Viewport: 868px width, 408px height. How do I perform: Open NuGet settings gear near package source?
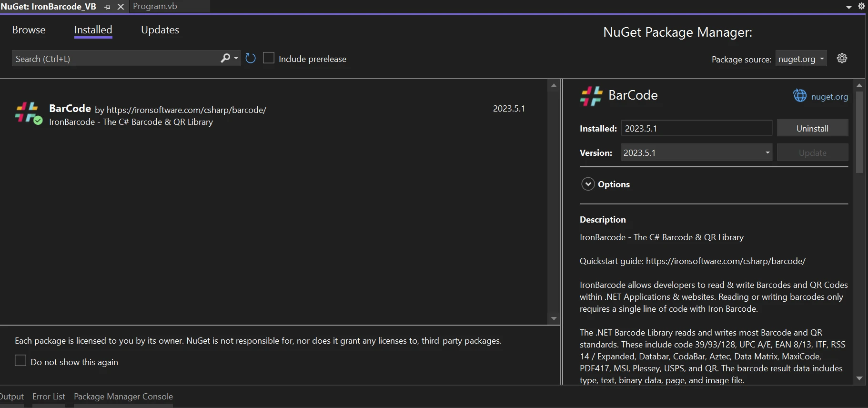(x=842, y=58)
